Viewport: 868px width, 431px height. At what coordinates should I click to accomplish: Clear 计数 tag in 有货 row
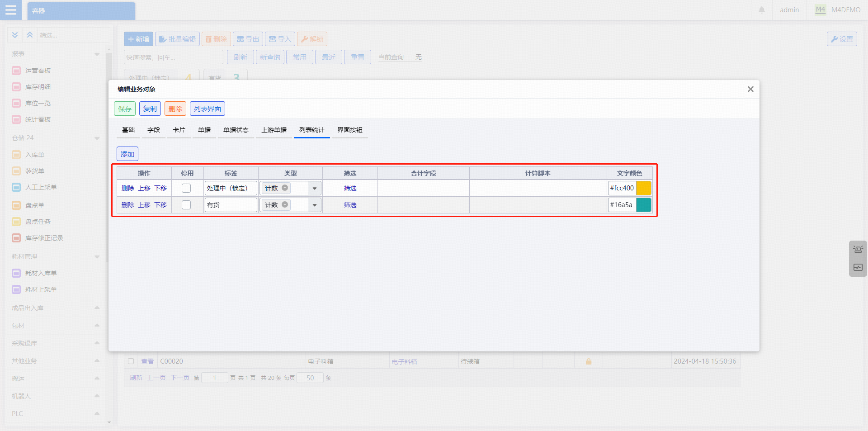(x=285, y=204)
